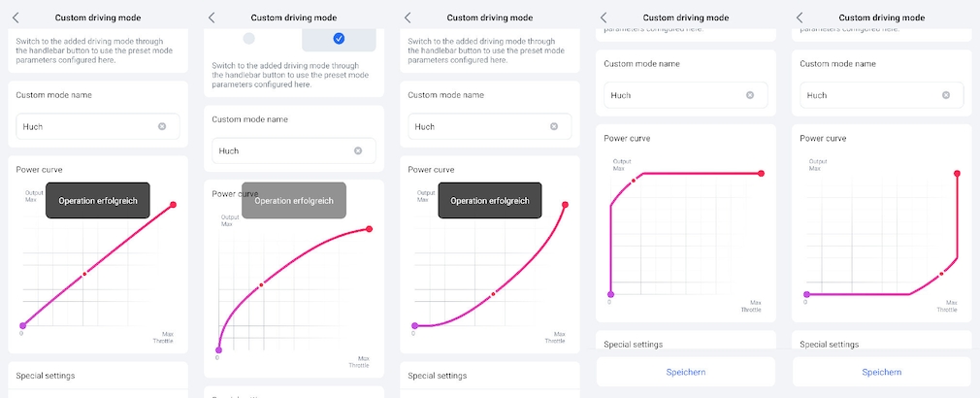Clear the mode name on the second screen
Screen dimensions: 980x398
click(358, 150)
